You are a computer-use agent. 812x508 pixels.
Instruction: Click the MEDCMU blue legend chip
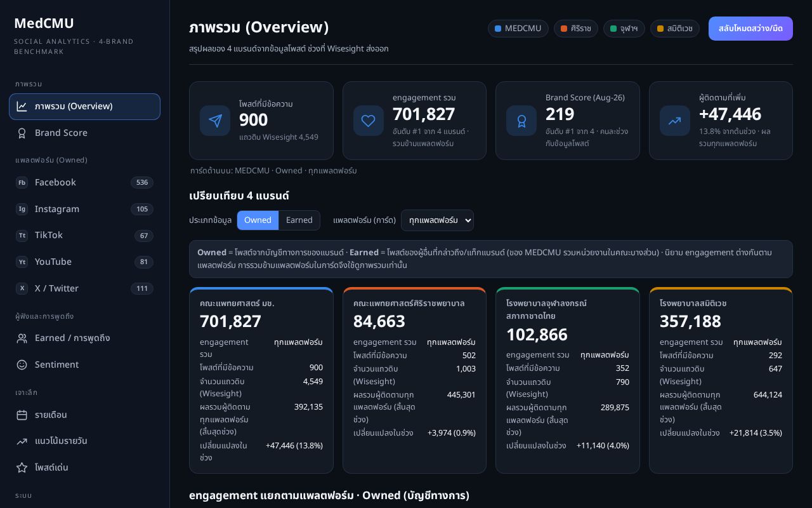pos(518,29)
